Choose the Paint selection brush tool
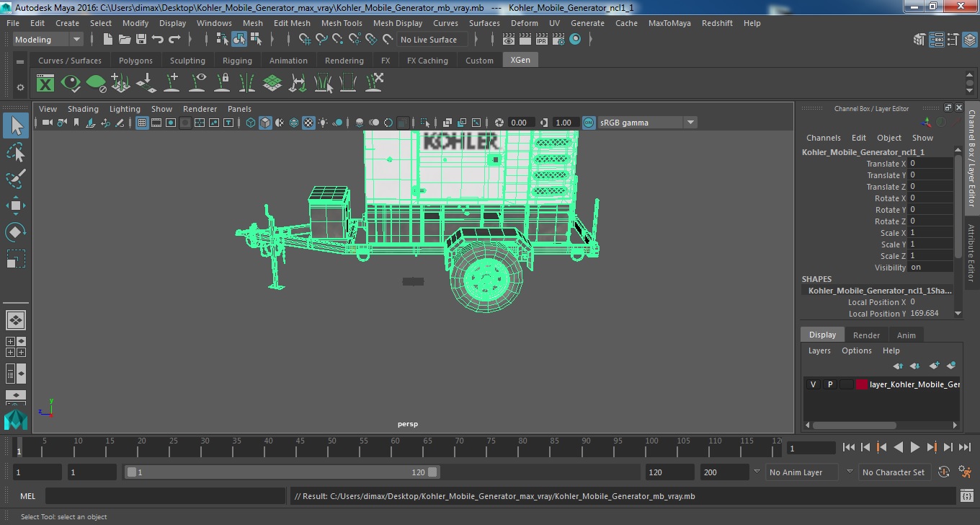The height and width of the screenshot is (525, 980). click(16, 179)
